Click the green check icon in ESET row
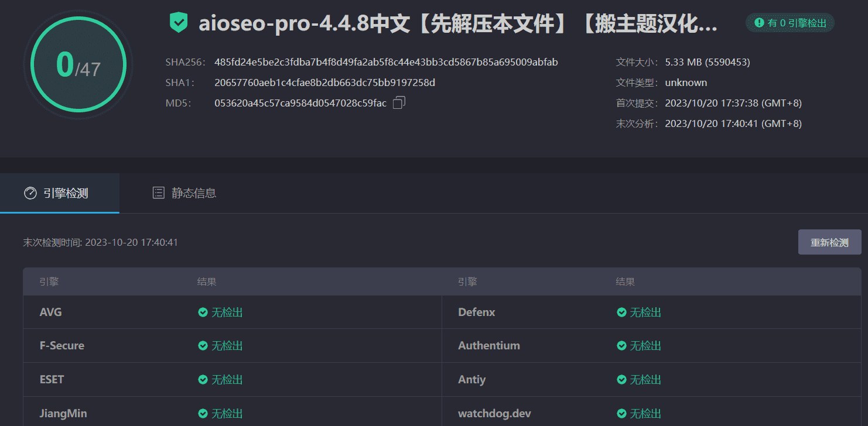The height and width of the screenshot is (426, 868). click(203, 380)
